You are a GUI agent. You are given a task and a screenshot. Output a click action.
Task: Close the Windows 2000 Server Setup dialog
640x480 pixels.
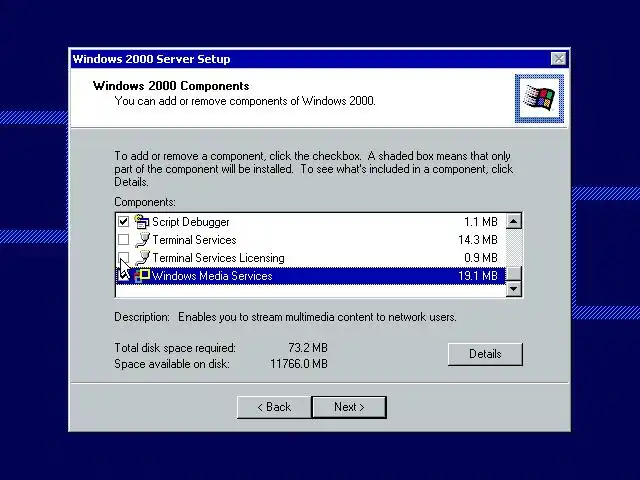coord(558,59)
